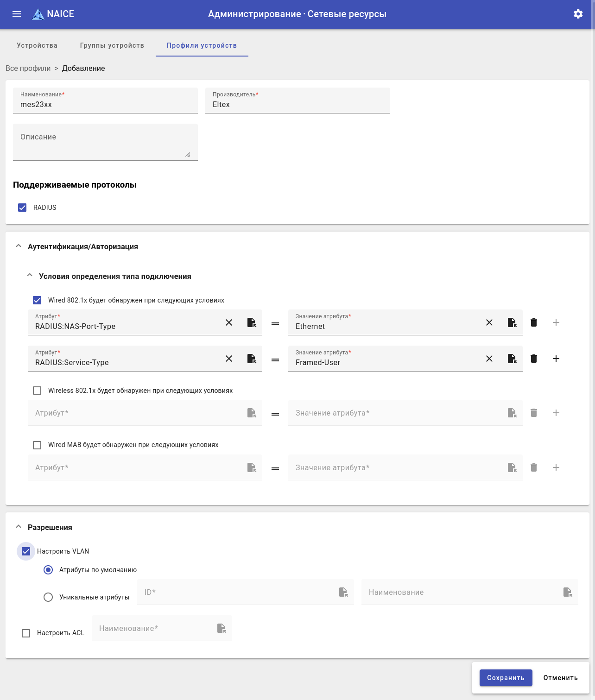595x700 pixels.
Task: Open the hamburger navigation menu
Action: [x=17, y=14]
